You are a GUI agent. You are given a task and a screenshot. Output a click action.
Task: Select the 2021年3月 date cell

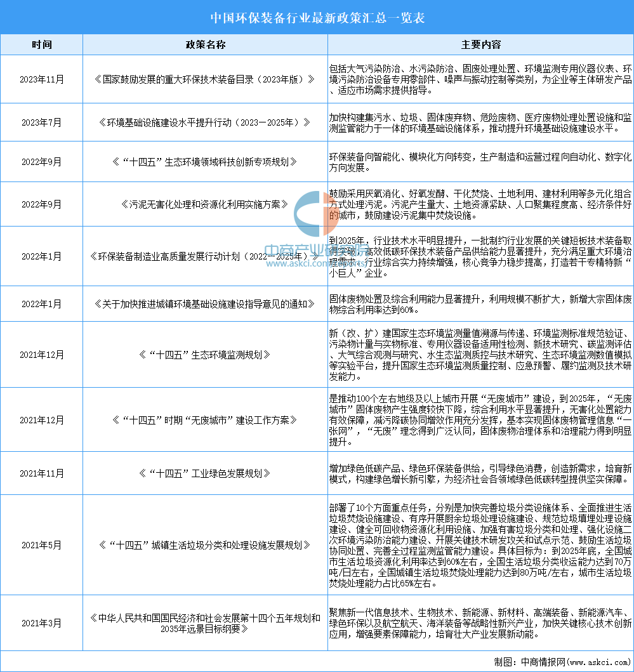[42, 623]
